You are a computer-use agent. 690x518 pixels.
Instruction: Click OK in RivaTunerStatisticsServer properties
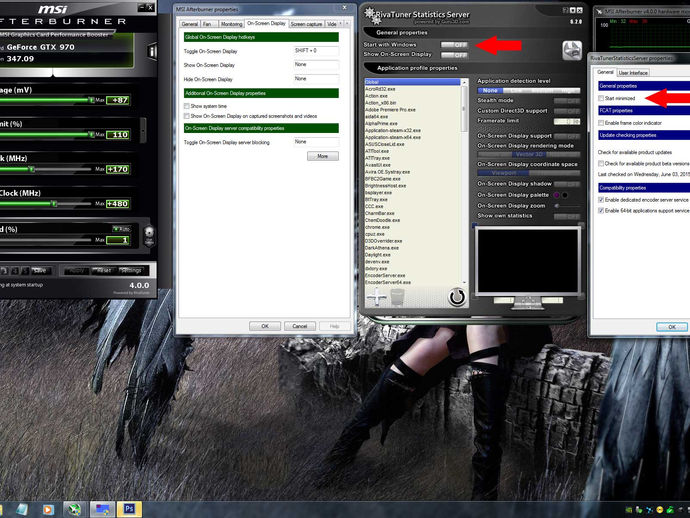point(672,327)
